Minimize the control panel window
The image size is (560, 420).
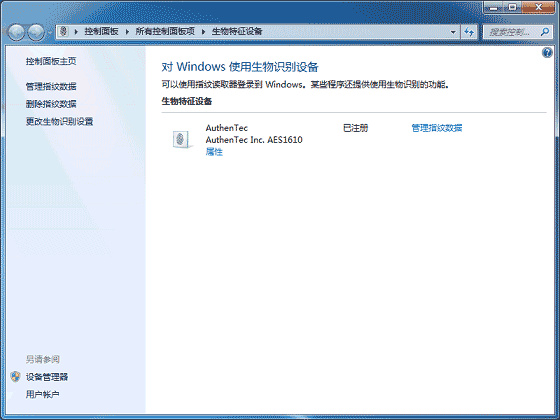(493, 7)
